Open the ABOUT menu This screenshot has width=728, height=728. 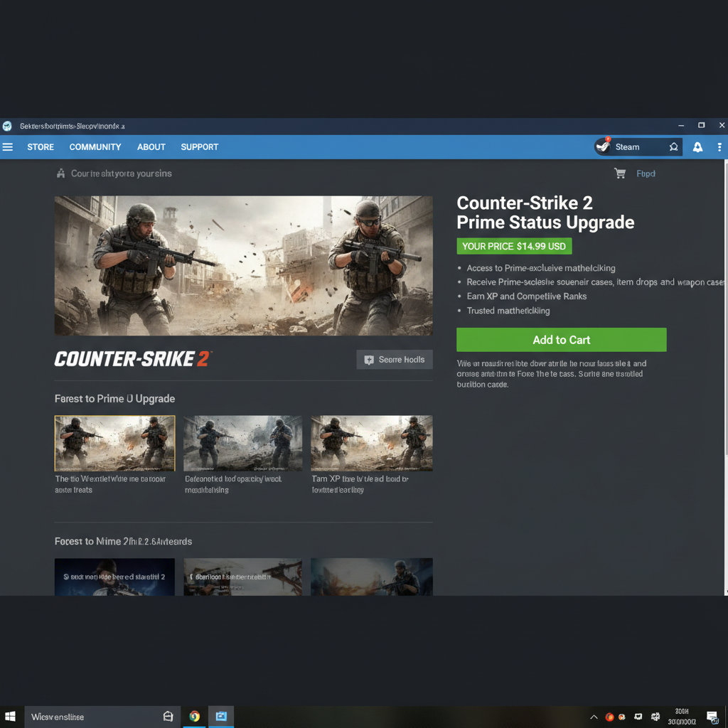point(151,147)
